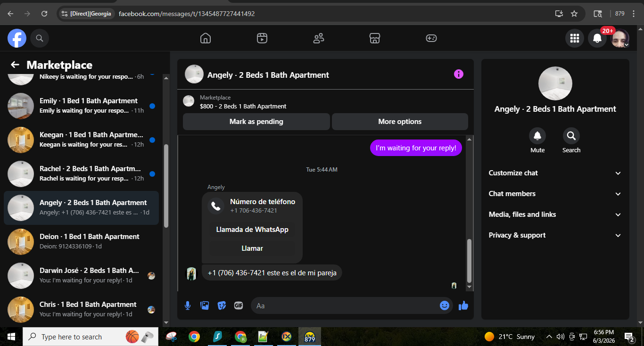
Task: Go to the Home feed icon
Action: 206,38
